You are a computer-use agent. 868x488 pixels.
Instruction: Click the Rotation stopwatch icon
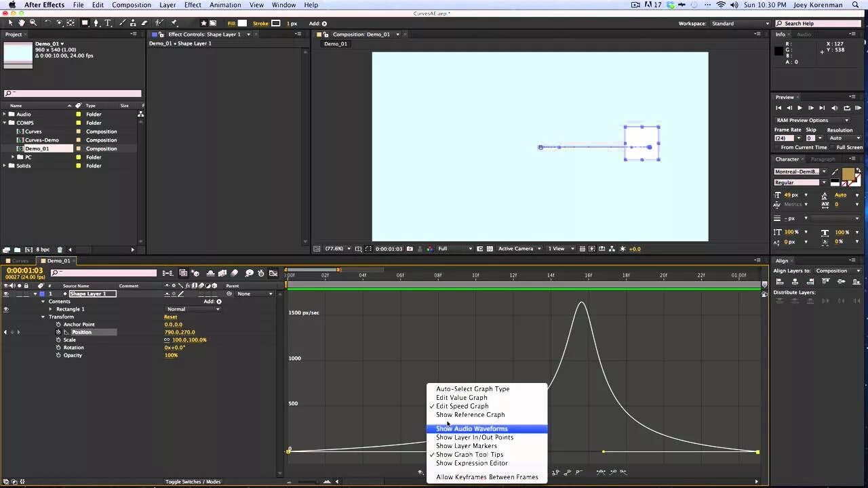pyautogui.click(x=58, y=348)
